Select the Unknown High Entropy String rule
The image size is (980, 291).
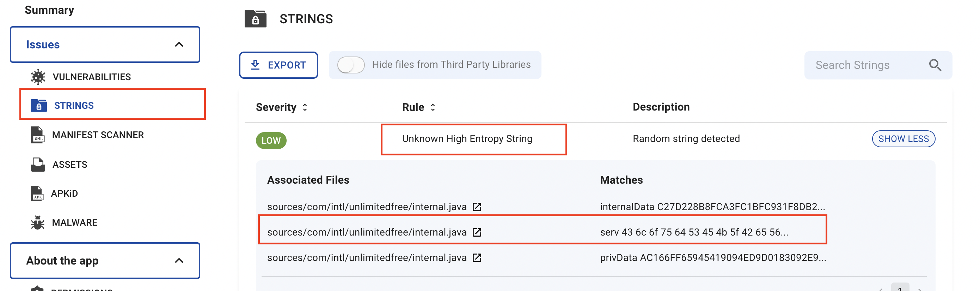coord(467,139)
